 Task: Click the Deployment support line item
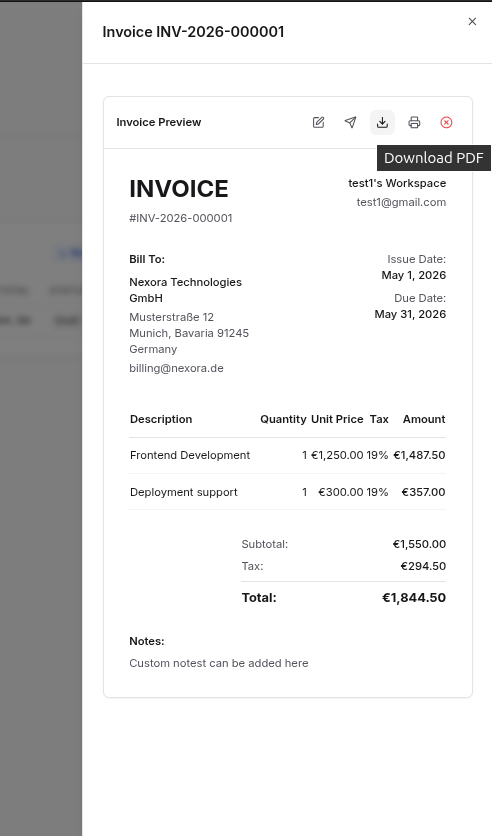(184, 492)
